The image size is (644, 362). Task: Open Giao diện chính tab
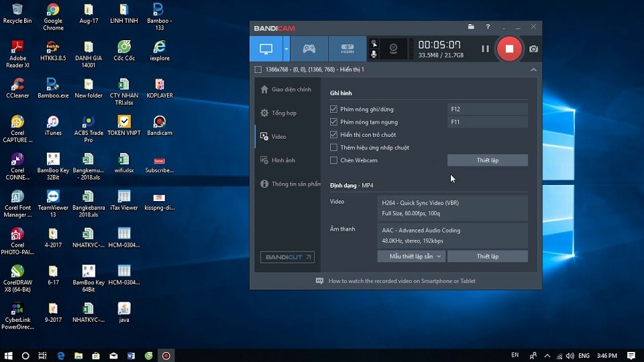288,89
